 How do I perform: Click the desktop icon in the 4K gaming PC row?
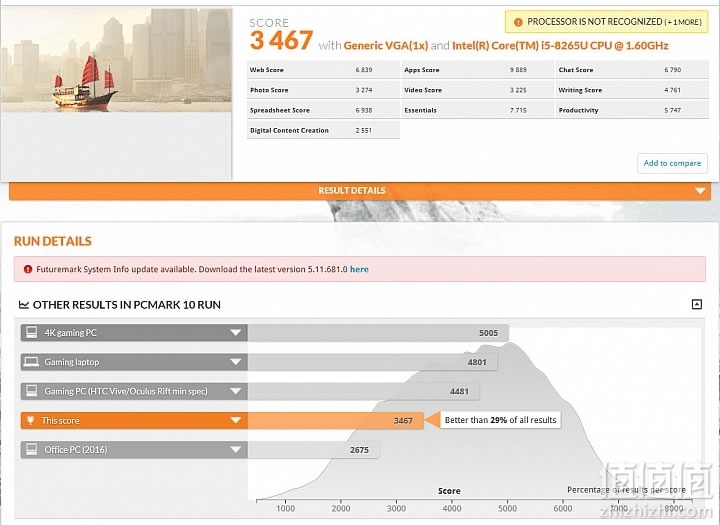tap(31, 332)
